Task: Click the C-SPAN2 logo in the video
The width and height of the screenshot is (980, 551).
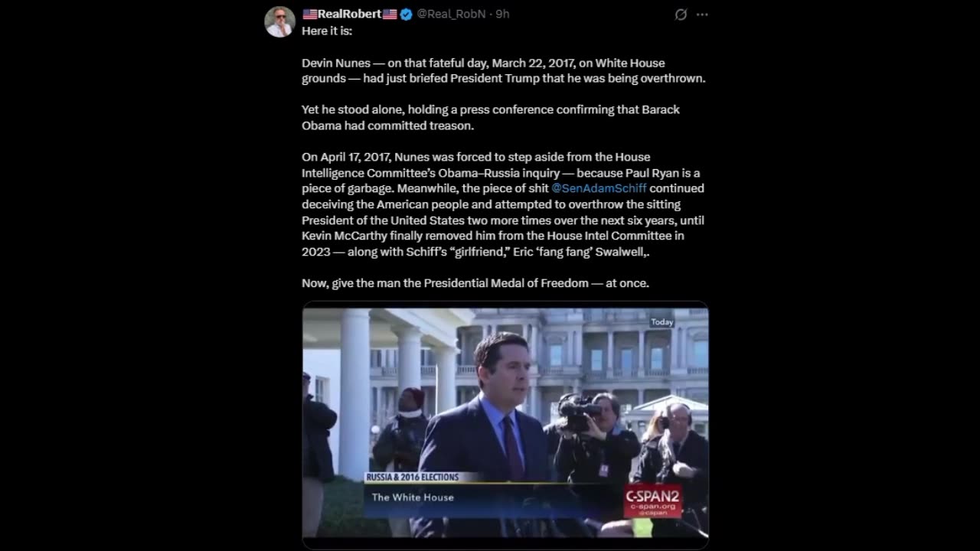Action: 652,500
